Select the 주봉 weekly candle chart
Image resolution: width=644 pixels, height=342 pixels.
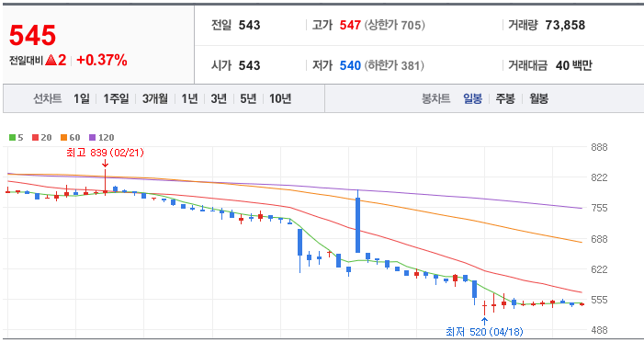coord(505,98)
